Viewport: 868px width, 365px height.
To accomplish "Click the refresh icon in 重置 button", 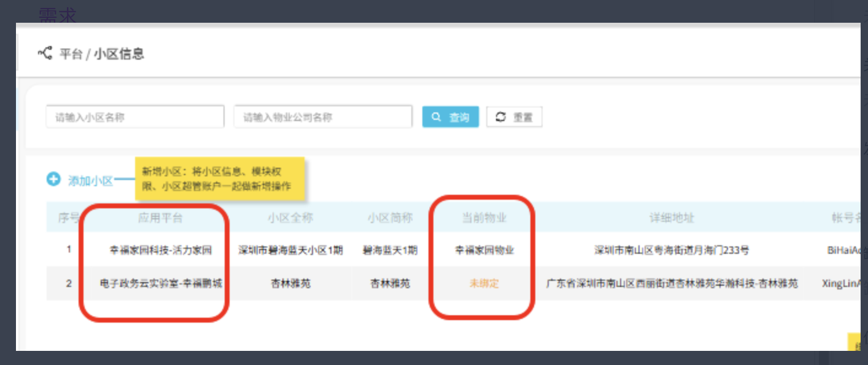I will coord(500,117).
